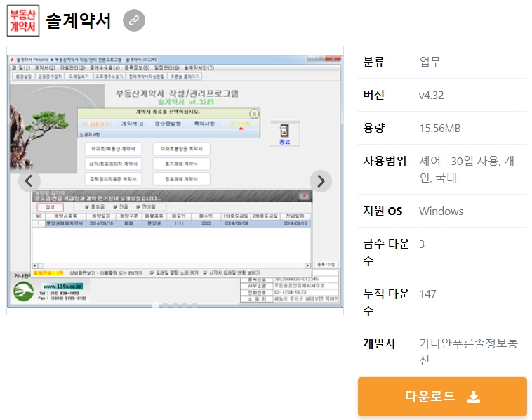
Task: Click the Windows supported OS value
Action: (441, 211)
